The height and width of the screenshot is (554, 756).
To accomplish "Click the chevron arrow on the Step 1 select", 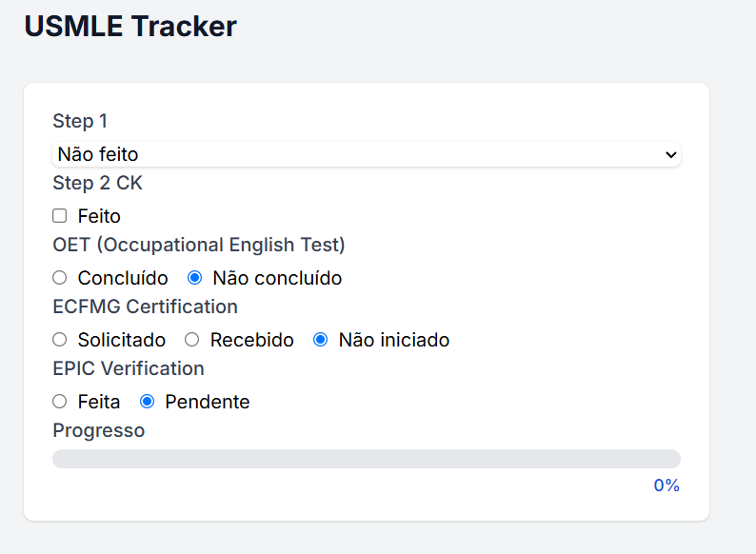I will pyautogui.click(x=670, y=154).
